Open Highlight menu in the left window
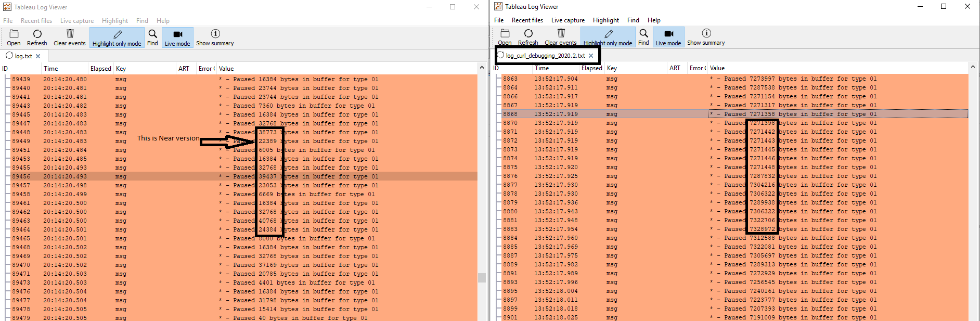The image size is (980, 321). [x=115, y=21]
